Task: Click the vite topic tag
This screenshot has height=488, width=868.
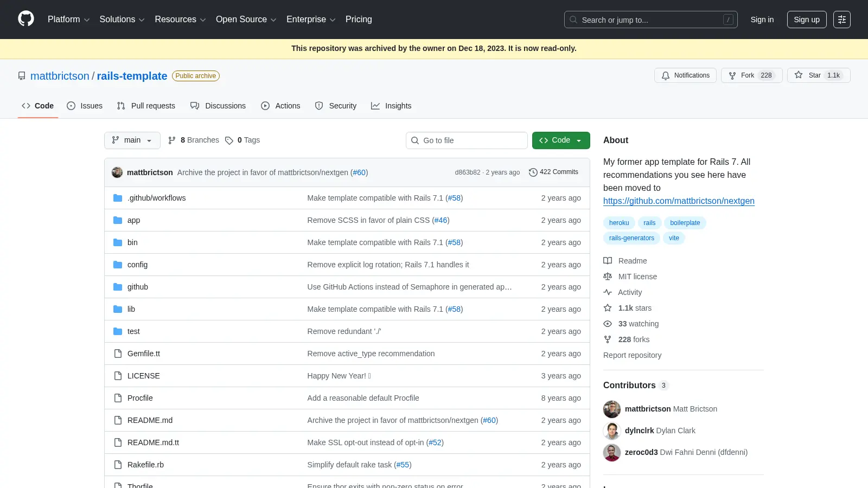Action: tap(674, 238)
